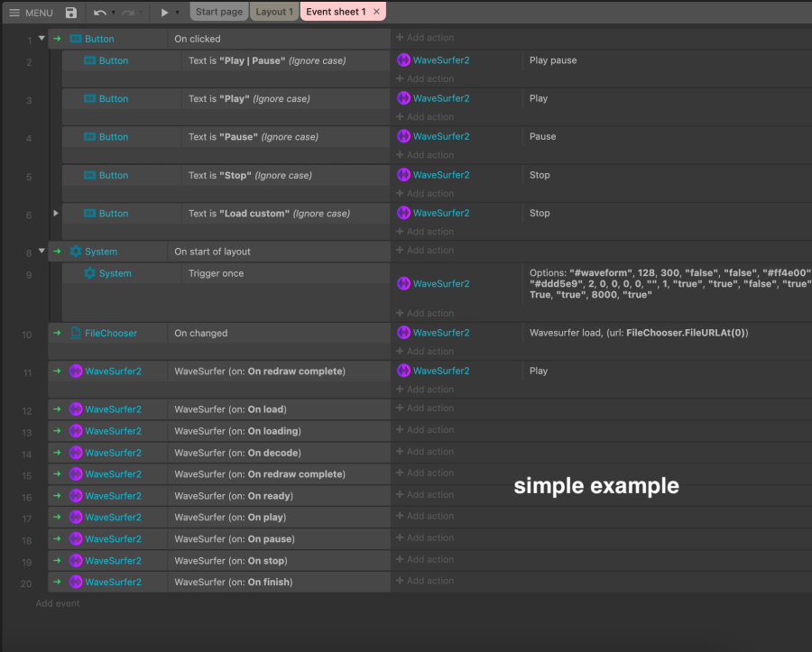Click WaveSurfer2 icon in On finish condition
Viewport: 812px width, 652px height.
pyautogui.click(x=76, y=582)
